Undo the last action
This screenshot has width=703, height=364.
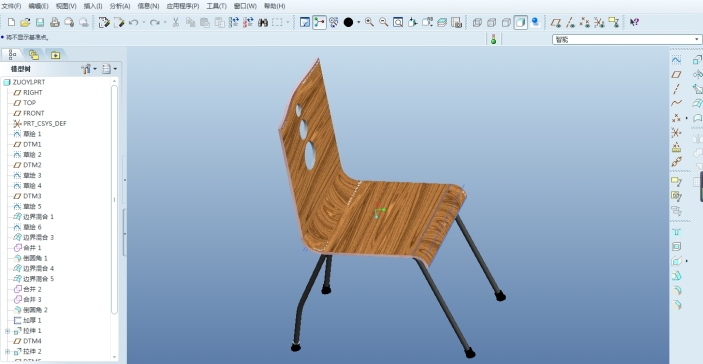click(x=133, y=22)
